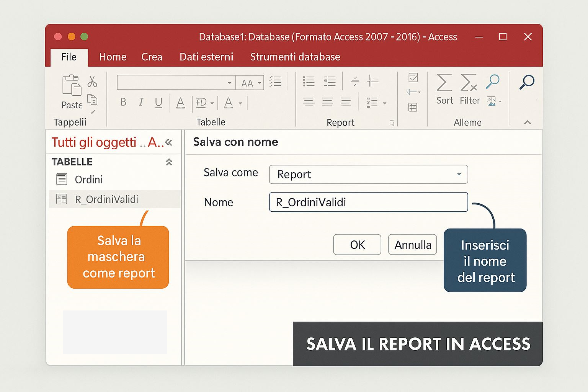This screenshot has width=588, height=392.
Task: Open the font color A dropdown arrow
Action: pos(240,103)
